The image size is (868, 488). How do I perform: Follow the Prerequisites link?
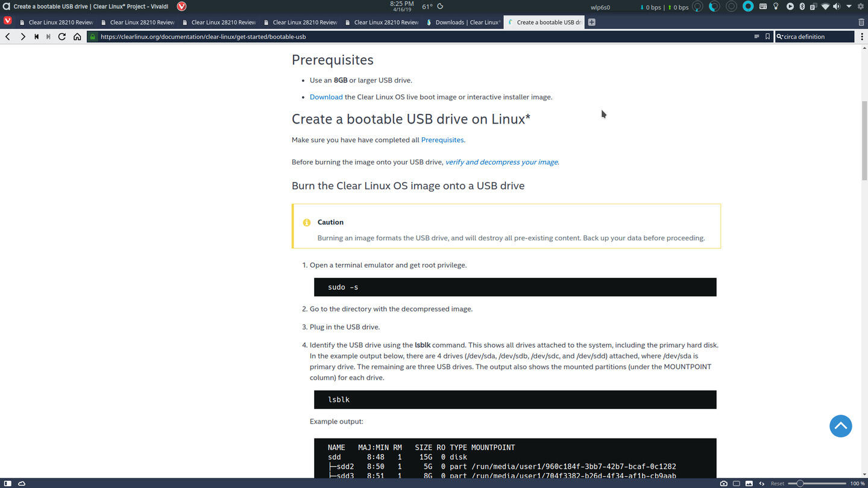click(x=442, y=140)
